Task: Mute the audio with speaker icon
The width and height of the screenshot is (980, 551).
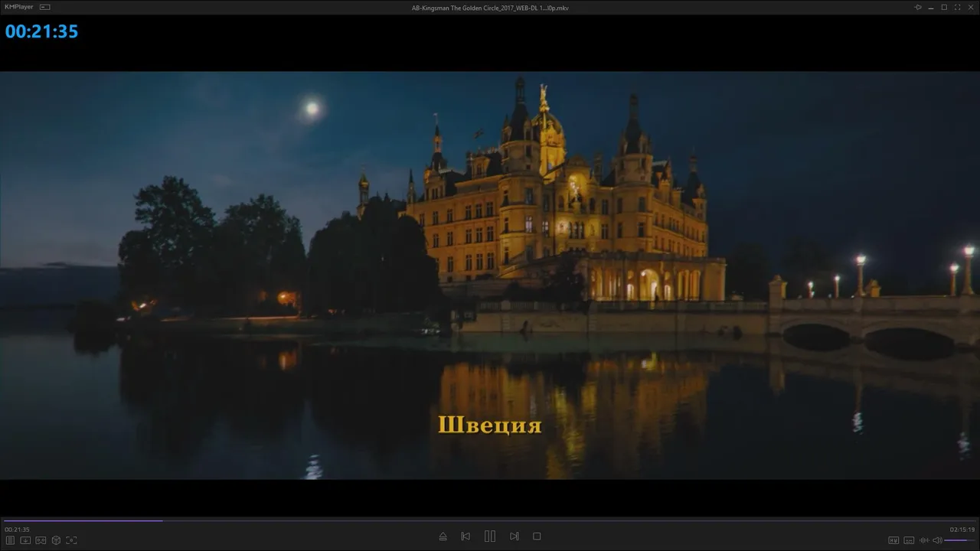Action: 937,540
